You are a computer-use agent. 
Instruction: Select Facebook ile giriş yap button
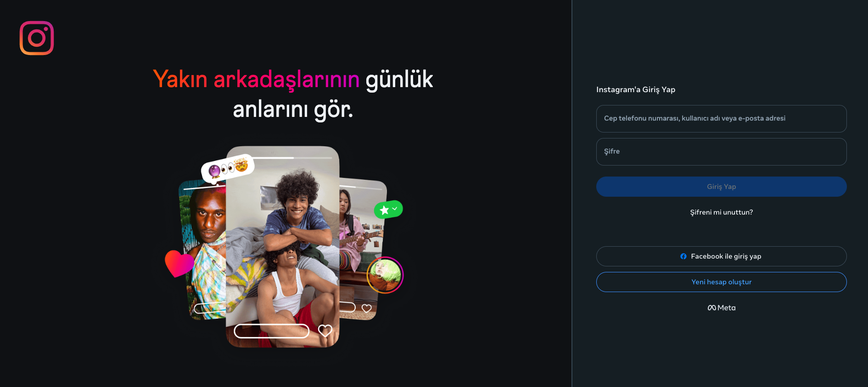coord(721,256)
